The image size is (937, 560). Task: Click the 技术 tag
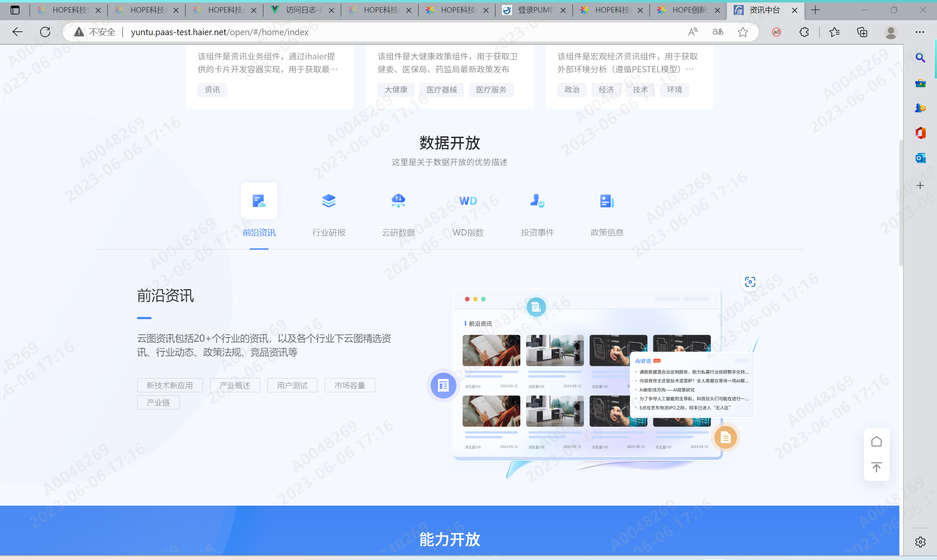coord(640,89)
